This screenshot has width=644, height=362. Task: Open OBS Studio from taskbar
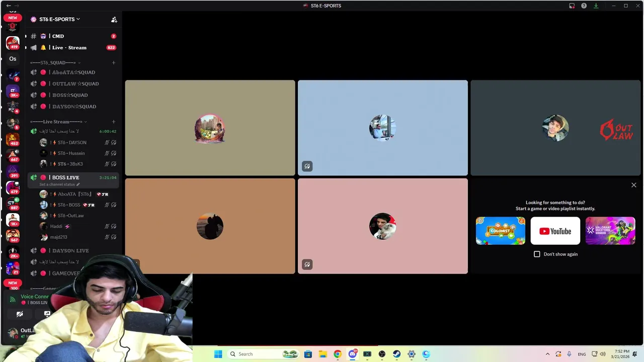point(382,354)
